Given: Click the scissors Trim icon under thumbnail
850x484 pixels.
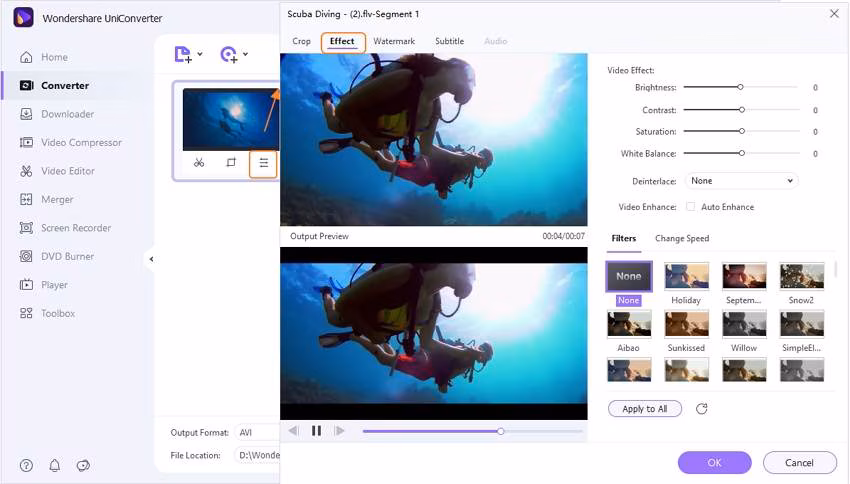Looking at the screenshot, I should click(199, 163).
